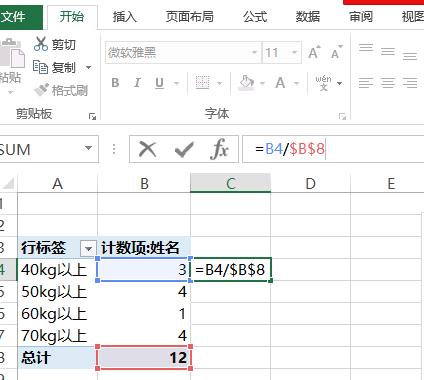The height and width of the screenshot is (380, 424).
Task: Open font color dropdown arrow
Action: point(296,83)
